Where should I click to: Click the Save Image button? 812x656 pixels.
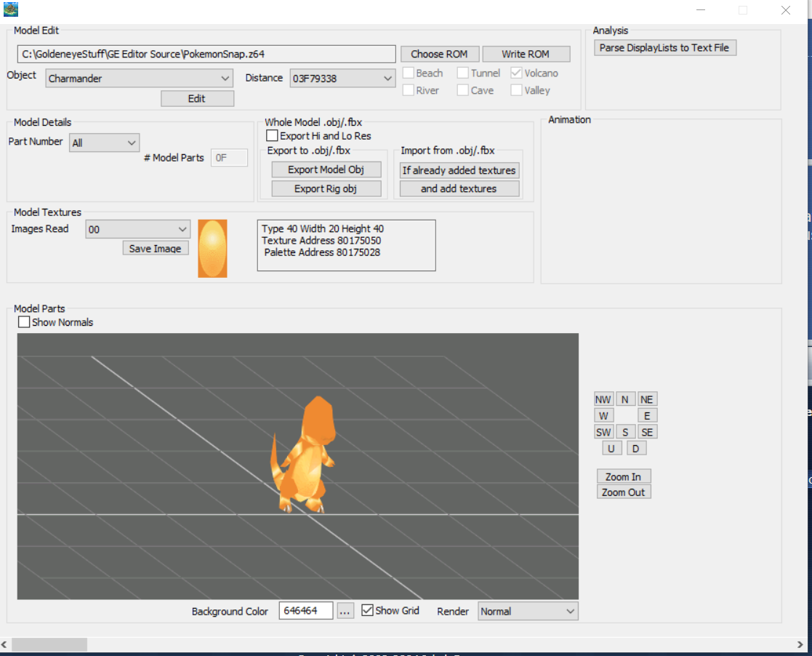156,248
